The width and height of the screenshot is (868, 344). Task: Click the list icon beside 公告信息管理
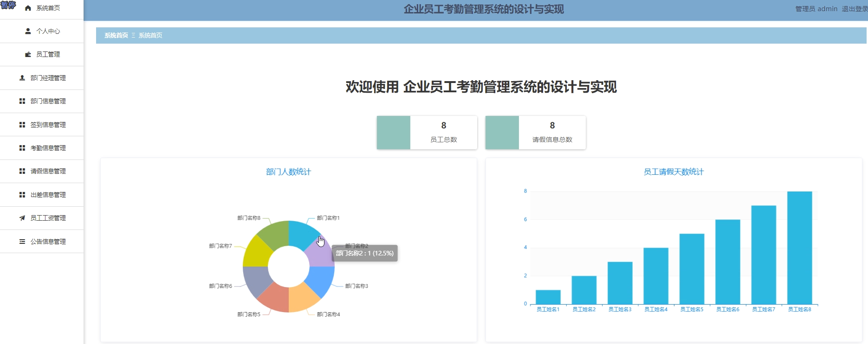22,242
